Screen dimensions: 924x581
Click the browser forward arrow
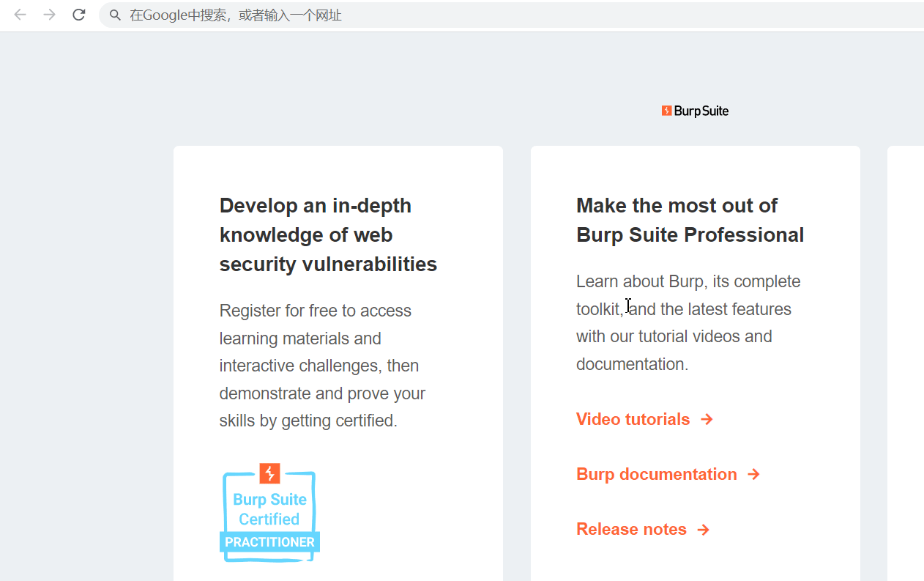point(49,15)
